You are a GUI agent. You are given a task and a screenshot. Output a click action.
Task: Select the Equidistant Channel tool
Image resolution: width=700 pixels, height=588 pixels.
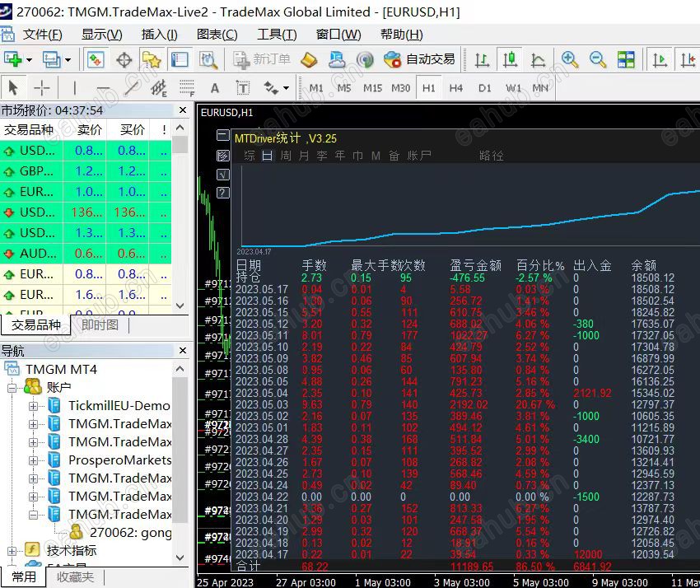click(x=159, y=87)
